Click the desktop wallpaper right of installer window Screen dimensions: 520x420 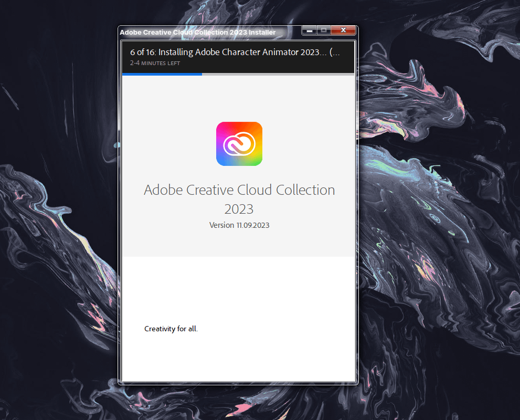pos(441,210)
